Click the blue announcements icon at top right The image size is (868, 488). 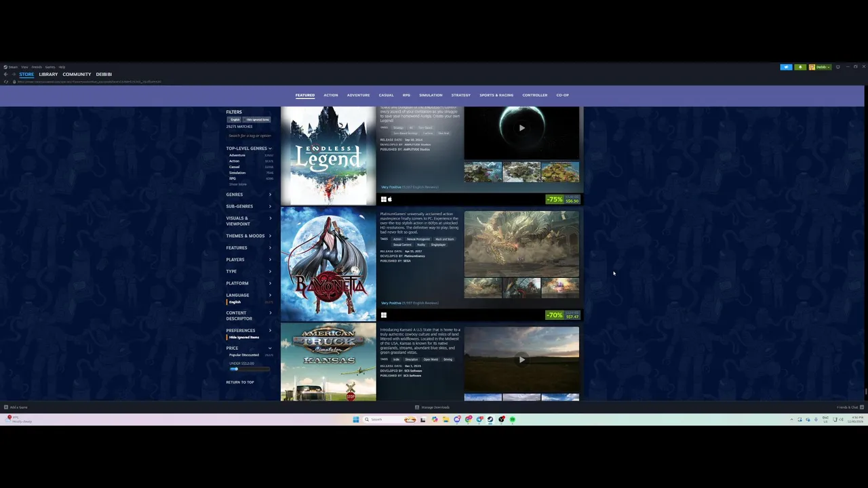pos(786,67)
